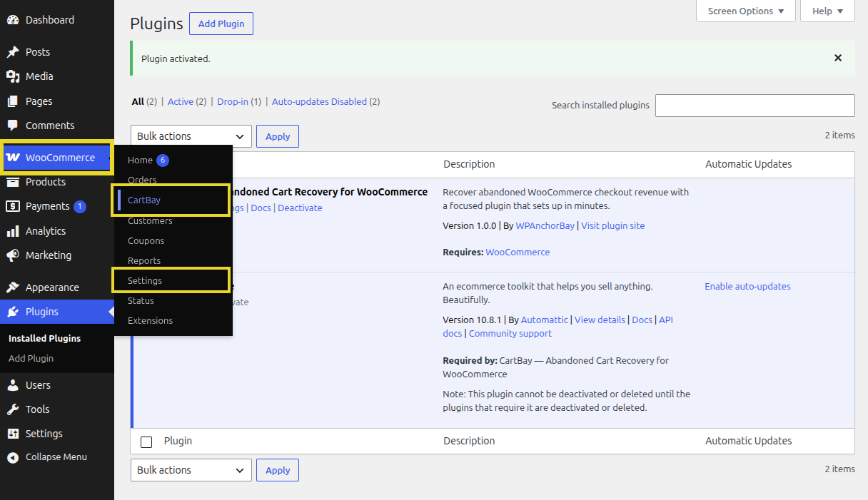Click Enable auto-updates for WooCommerce
Viewport: 868px width, 500px height.
coord(747,287)
